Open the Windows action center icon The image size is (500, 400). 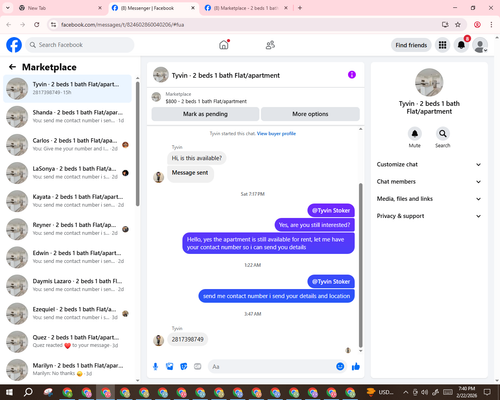(x=487, y=392)
